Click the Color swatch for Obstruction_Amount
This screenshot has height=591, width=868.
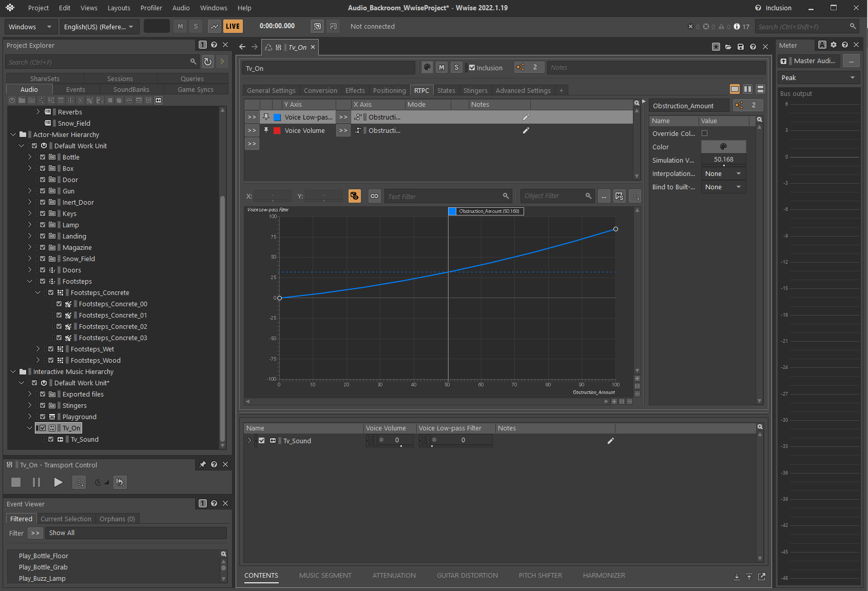pos(723,147)
